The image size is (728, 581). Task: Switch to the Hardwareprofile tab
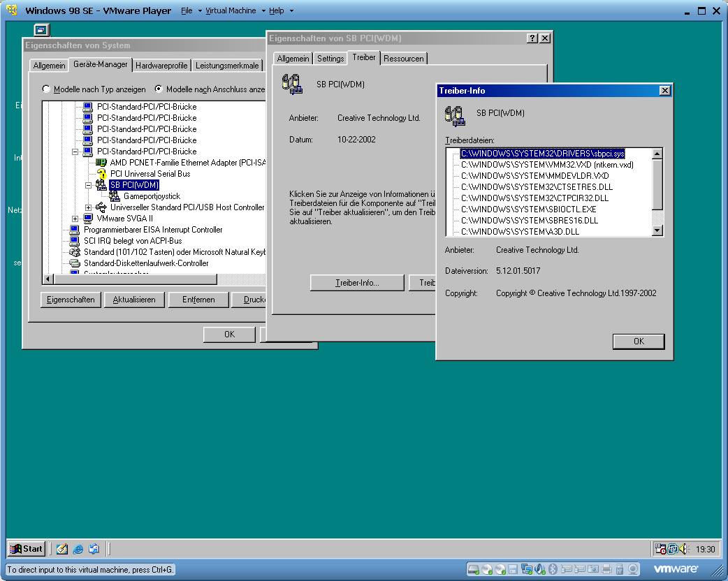161,66
